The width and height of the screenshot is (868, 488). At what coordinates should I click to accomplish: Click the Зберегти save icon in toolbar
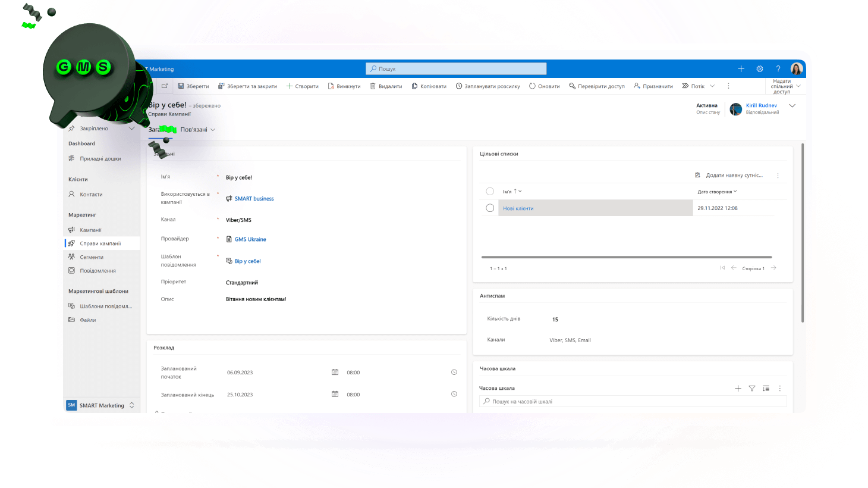pyautogui.click(x=181, y=86)
